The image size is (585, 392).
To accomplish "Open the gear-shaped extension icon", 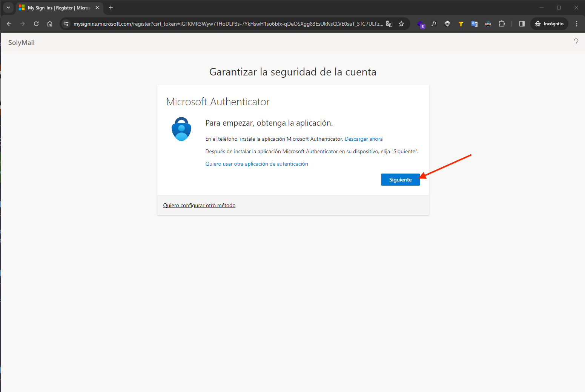I will coord(447,24).
